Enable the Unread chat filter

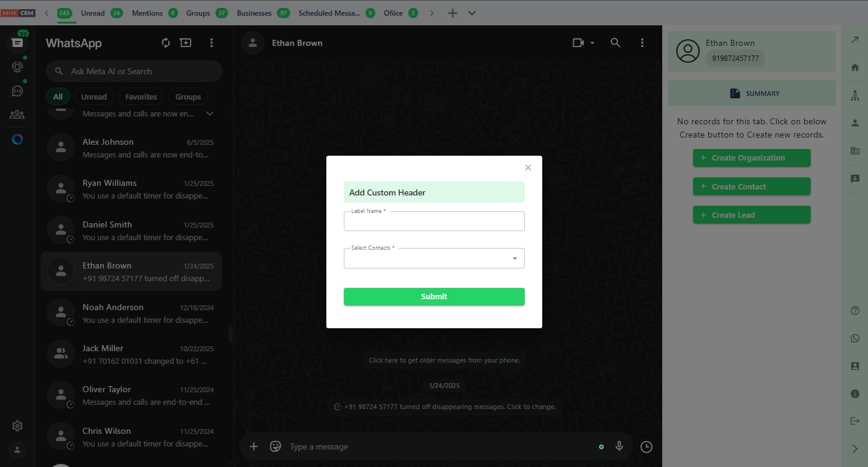tap(94, 96)
